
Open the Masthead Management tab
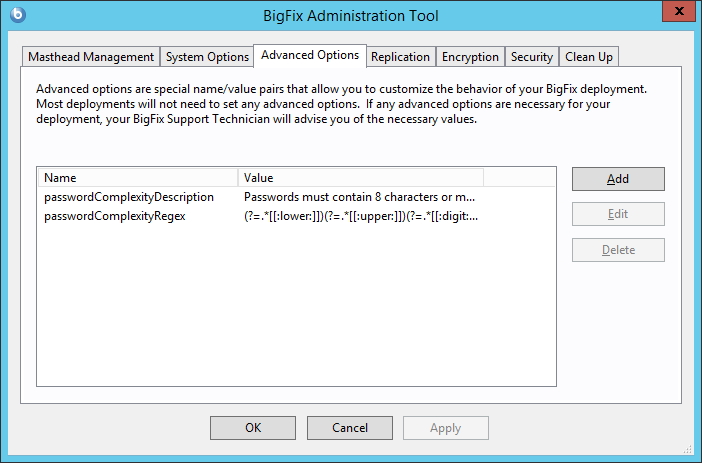tap(91, 57)
